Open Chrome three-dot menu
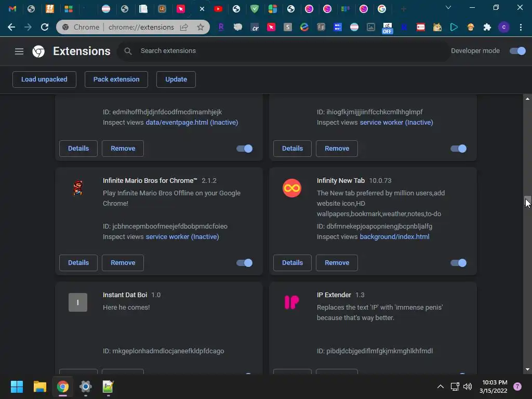Viewport: 532px width, 399px height. pos(521,27)
